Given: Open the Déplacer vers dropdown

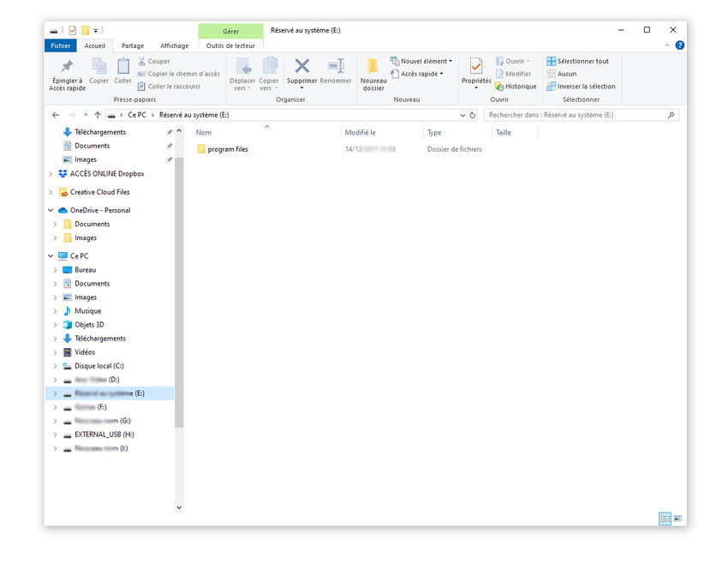Looking at the screenshot, I should tap(242, 73).
